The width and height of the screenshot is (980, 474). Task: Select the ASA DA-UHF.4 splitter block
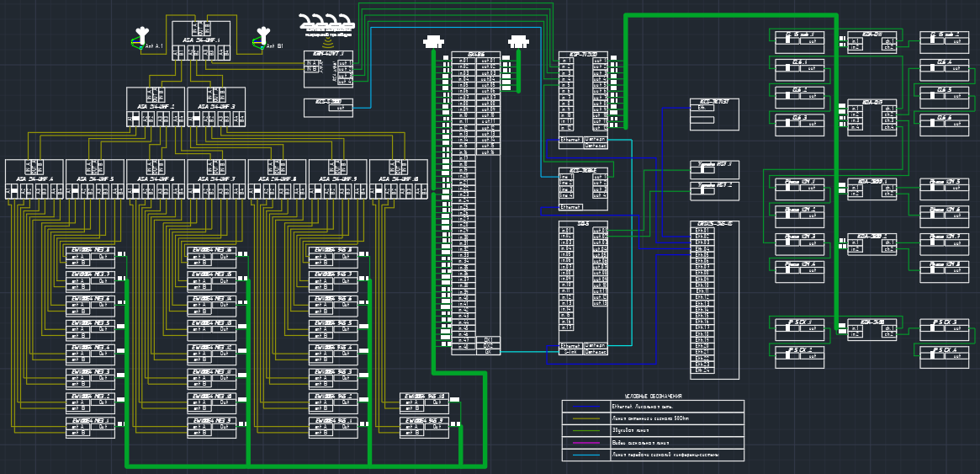click(x=34, y=179)
